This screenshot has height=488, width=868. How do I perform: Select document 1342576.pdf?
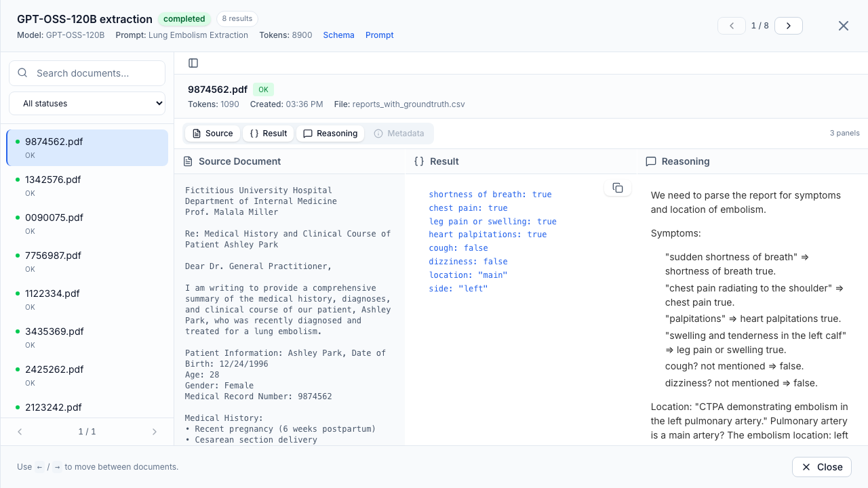[x=87, y=186]
